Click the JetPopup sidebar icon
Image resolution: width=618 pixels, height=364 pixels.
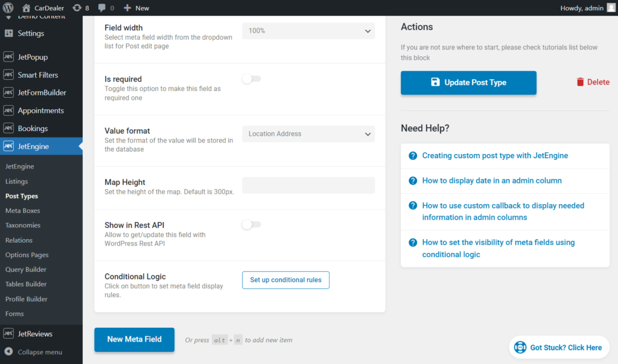point(8,57)
